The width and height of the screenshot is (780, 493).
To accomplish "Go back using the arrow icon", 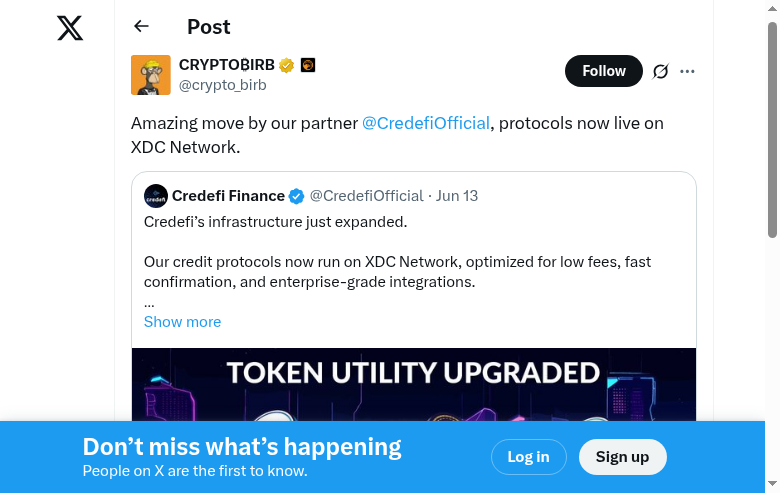I will (141, 27).
